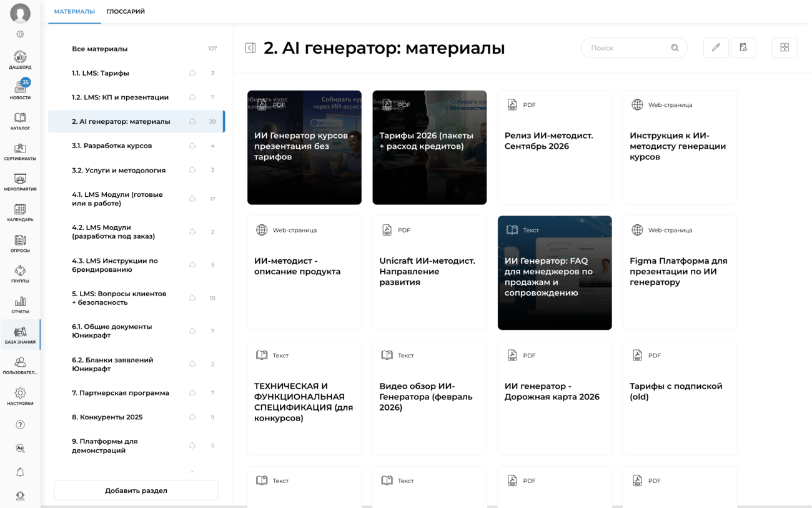Open Тарифы с подпиской (old) card

tap(680, 398)
